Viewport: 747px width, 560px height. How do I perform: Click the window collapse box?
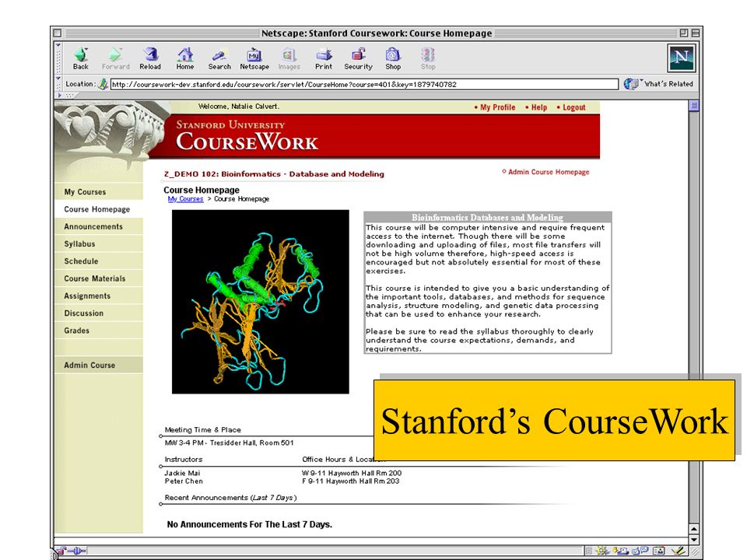click(696, 33)
